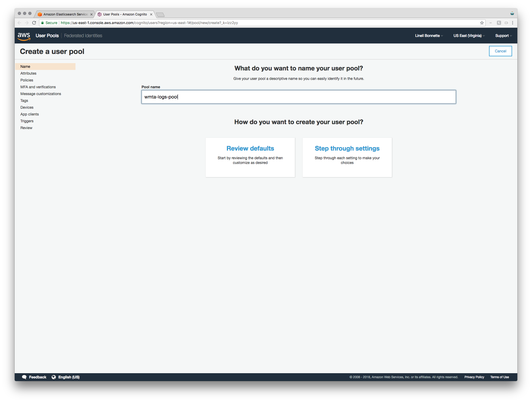
Task: Expand the Linell Bonnette account dropdown
Action: 429,36
